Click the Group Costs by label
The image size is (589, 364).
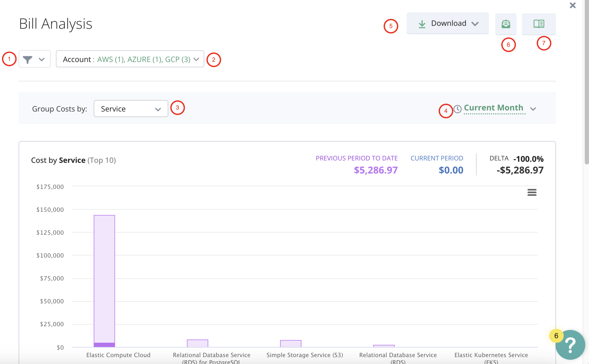tap(60, 109)
